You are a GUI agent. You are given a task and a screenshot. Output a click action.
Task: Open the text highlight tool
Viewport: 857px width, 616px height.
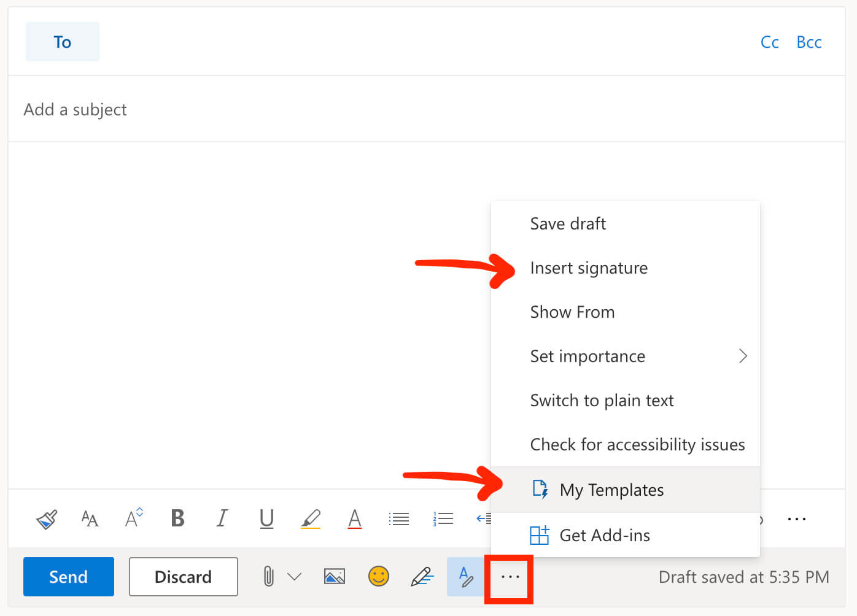click(x=311, y=518)
